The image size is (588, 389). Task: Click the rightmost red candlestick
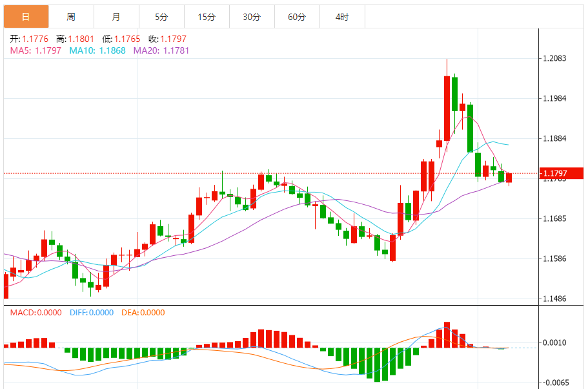pos(509,178)
